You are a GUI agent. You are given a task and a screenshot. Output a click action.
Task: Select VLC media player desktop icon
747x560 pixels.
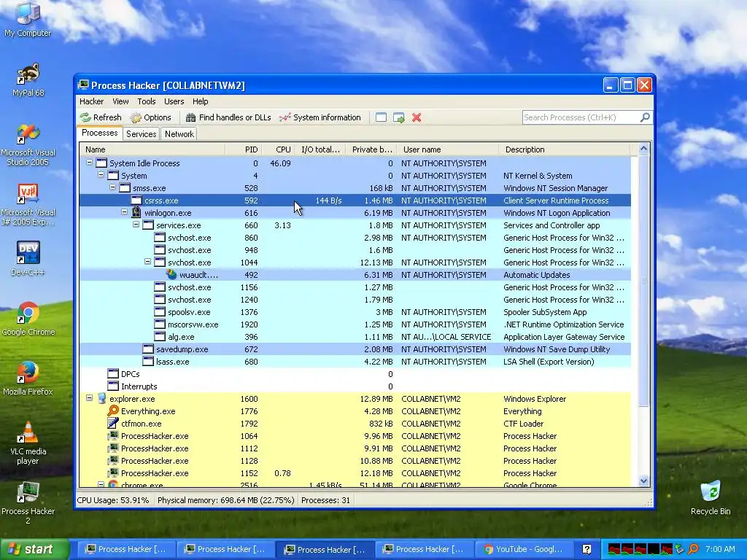28,443
